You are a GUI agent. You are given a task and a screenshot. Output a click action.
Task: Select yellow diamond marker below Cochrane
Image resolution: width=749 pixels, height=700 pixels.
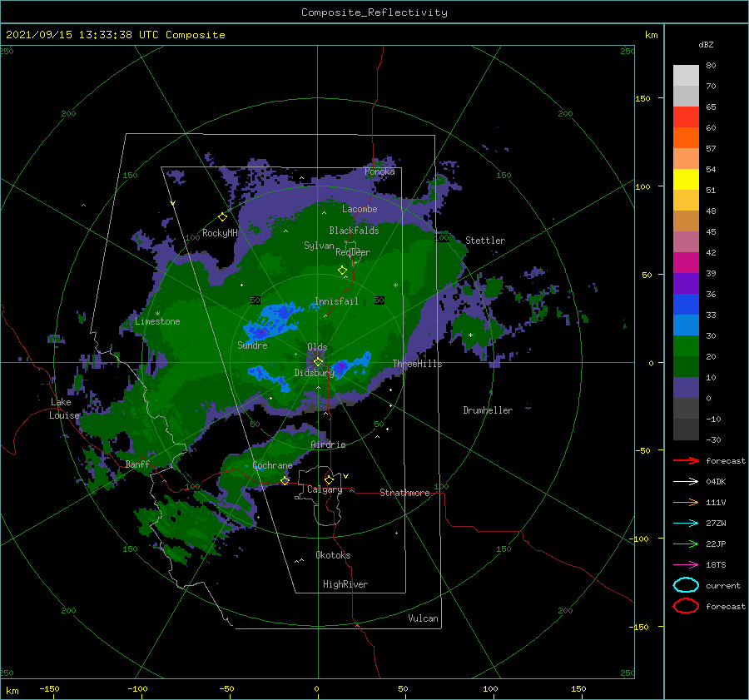coord(285,481)
